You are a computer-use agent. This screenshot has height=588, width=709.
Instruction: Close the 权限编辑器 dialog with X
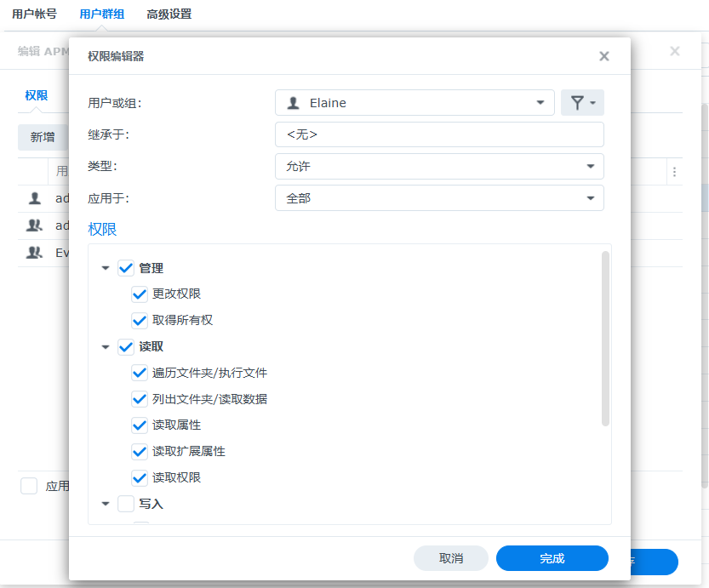pyautogui.click(x=604, y=56)
